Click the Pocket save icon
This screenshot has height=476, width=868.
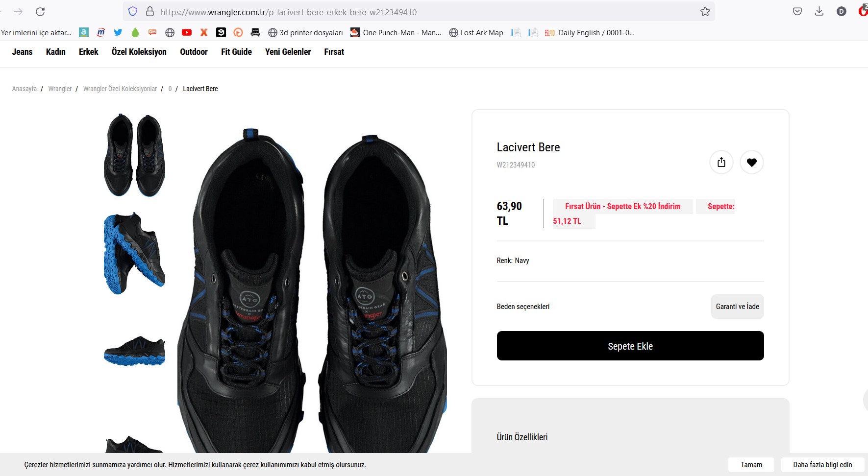(x=797, y=12)
